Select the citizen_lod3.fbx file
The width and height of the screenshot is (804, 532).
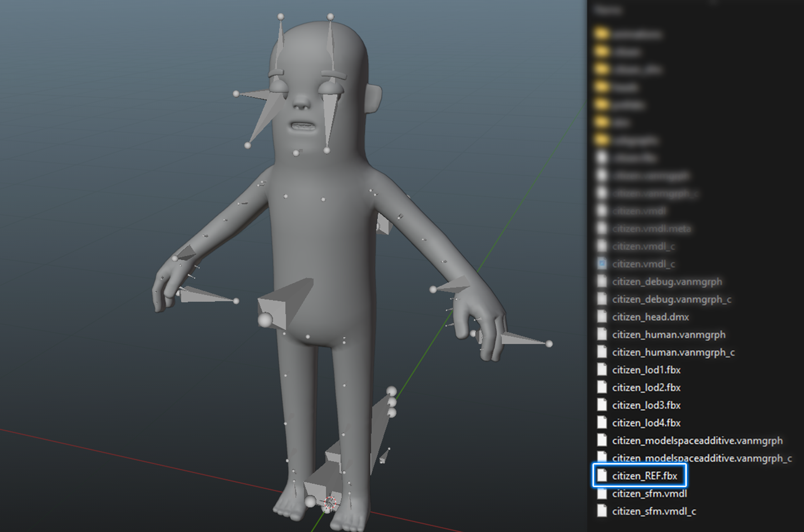[x=646, y=405]
